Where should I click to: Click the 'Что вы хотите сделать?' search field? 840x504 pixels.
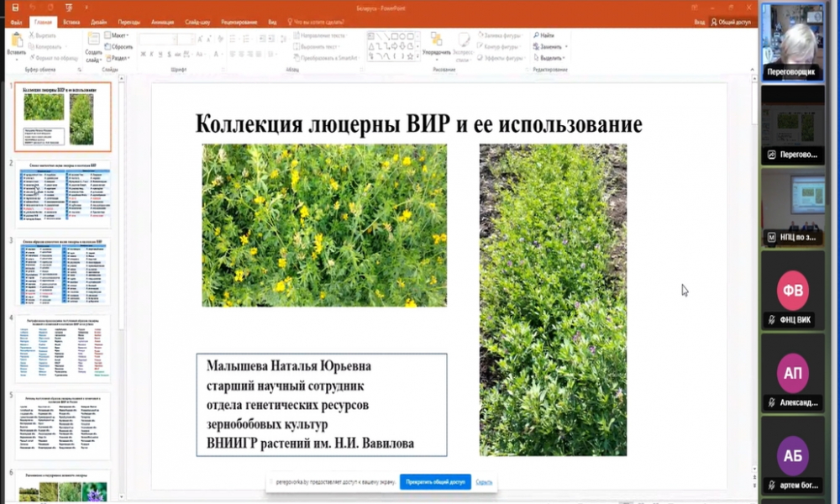pos(316,22)
